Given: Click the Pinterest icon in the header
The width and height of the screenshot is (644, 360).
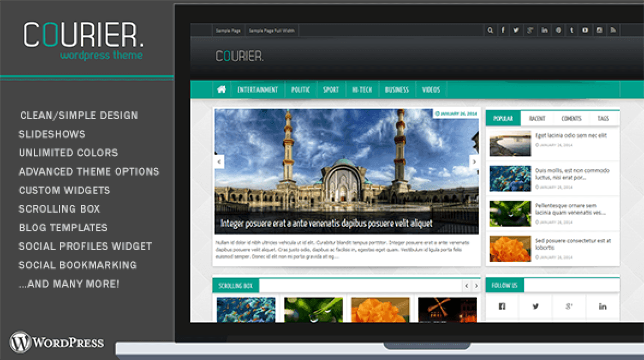Looking at the screenshot, I should pos(558,31).
